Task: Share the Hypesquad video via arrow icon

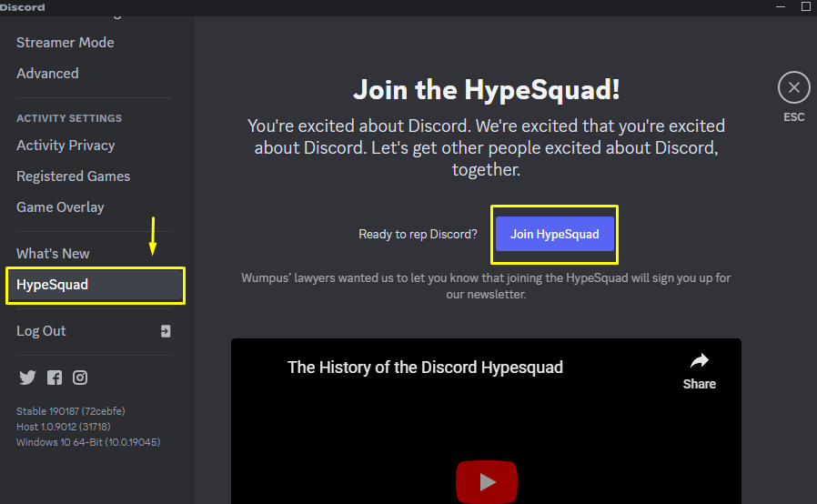Action: pyautogui.click(x=700, y=360)
